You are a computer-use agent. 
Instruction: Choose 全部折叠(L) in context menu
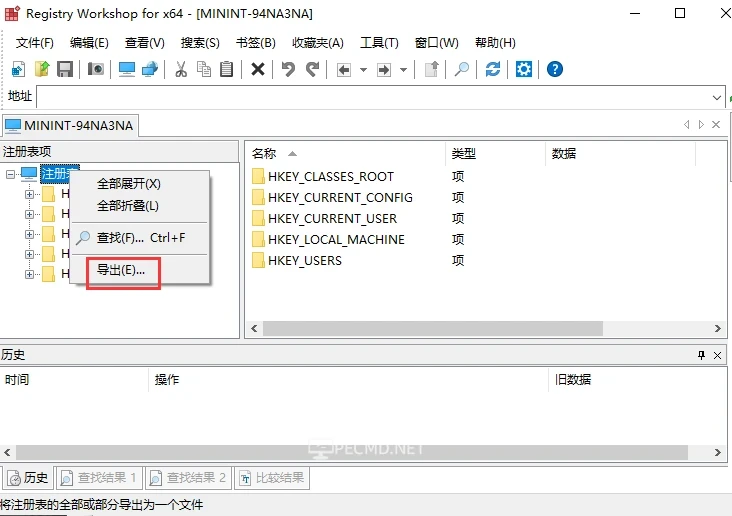pos(140,205)
